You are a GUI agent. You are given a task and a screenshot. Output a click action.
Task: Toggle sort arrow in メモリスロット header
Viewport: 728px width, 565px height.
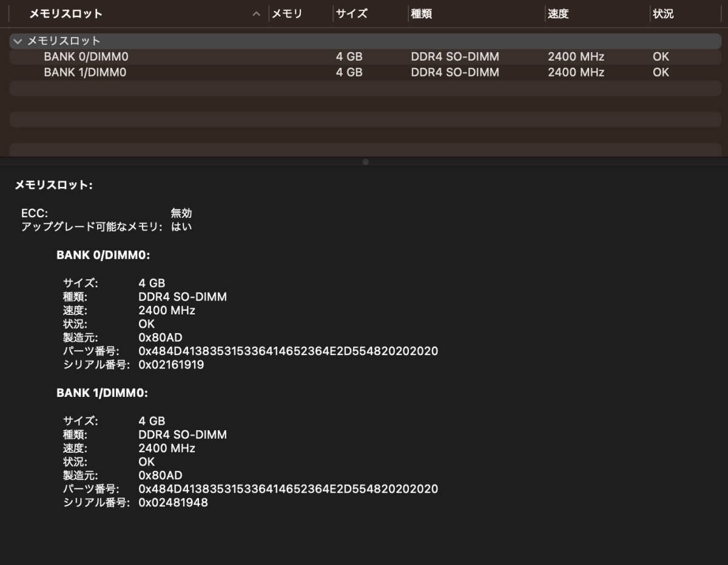tap(257, 14)
